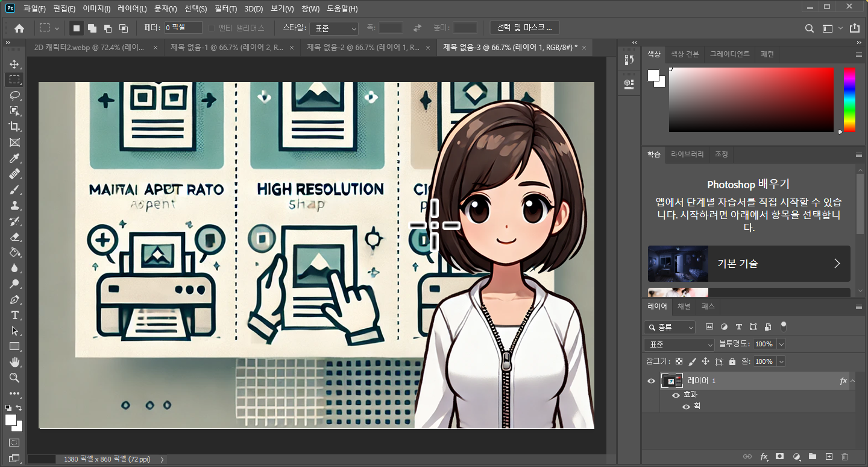The height and width of the screenshot is (467, 868).
Task: Click the hue spectrum slider
Action: pyautogui.click(x=849, y=100)
